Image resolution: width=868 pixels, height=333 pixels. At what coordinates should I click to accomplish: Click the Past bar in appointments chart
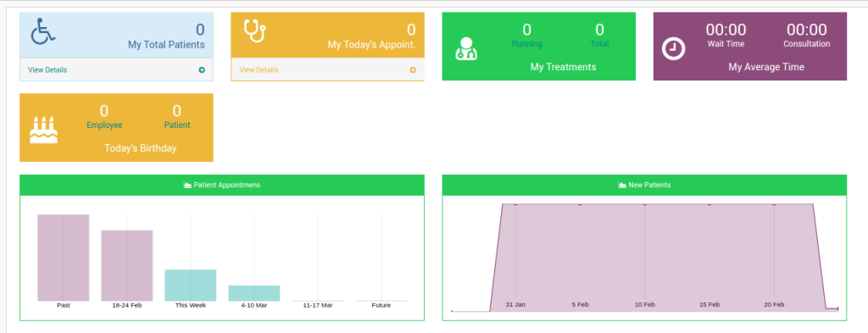pyautogui.click(x=63, y=258)
